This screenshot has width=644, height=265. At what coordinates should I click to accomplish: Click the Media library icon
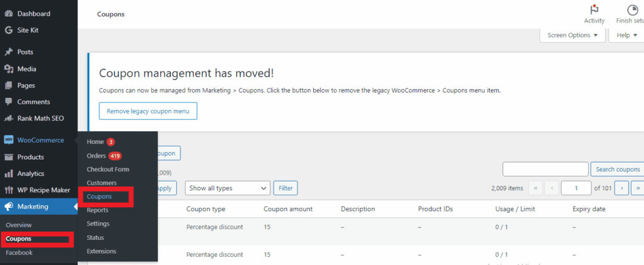pos(9,69)
